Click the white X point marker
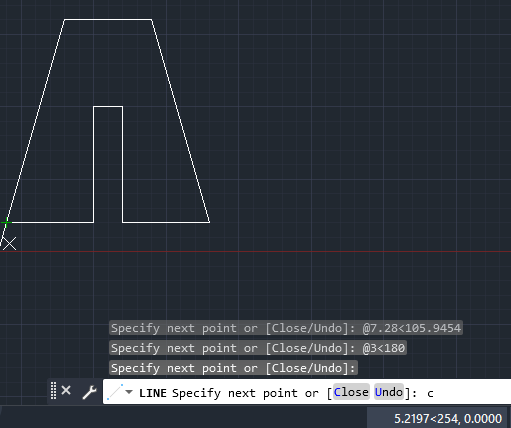The width and height of the screenshot is (511, 428). pyautogui.click(x=9, y=244)
